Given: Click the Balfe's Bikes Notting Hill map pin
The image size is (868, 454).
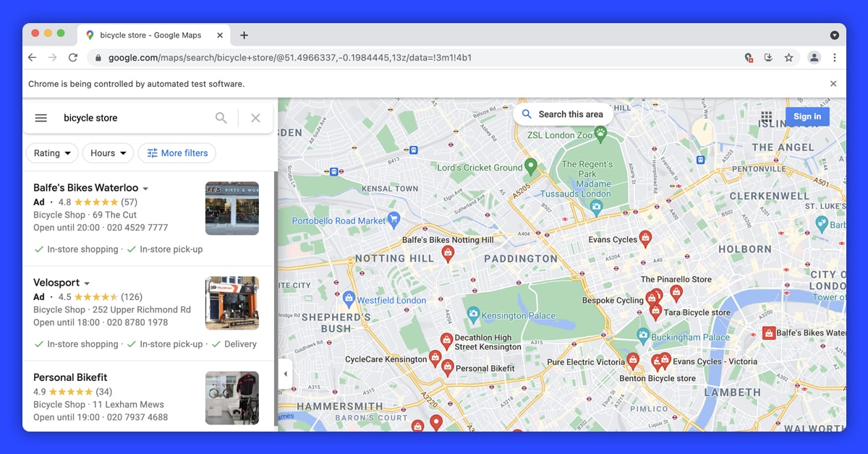Looking at the screenshot, I should tap(448, 253).
